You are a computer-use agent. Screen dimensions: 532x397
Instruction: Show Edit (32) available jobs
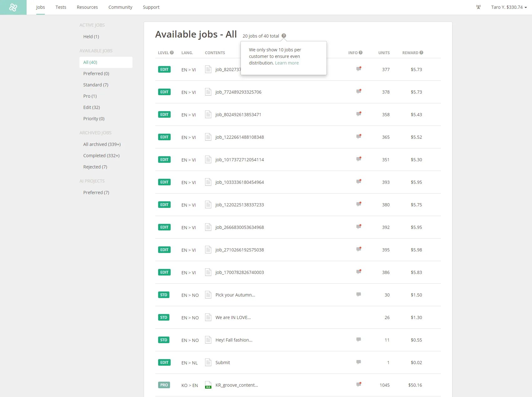pyautogui.click(x=91, y=107)
